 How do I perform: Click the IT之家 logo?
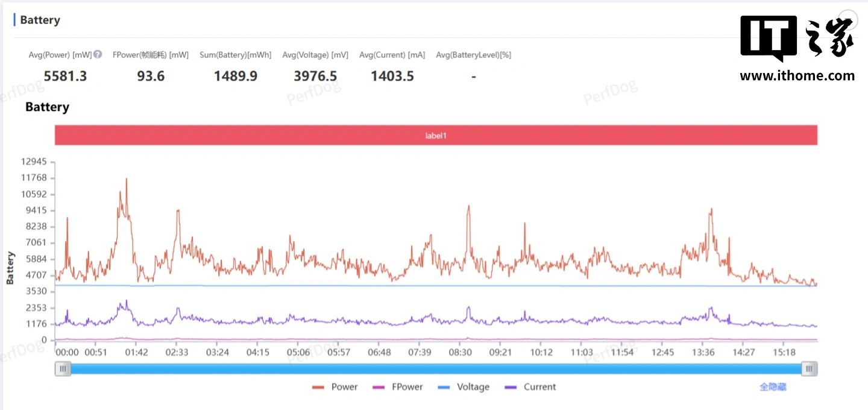pyautogui.click(x=796, y=39)
